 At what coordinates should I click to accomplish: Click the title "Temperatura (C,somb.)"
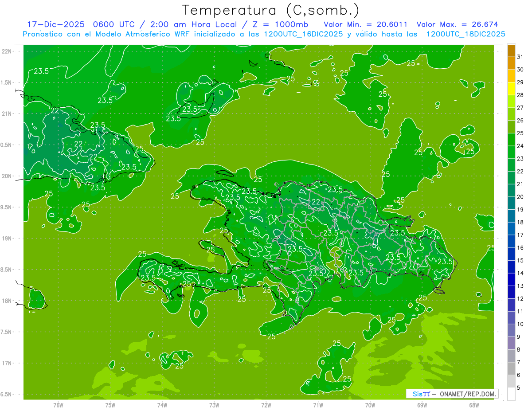[x=270, y=10]
